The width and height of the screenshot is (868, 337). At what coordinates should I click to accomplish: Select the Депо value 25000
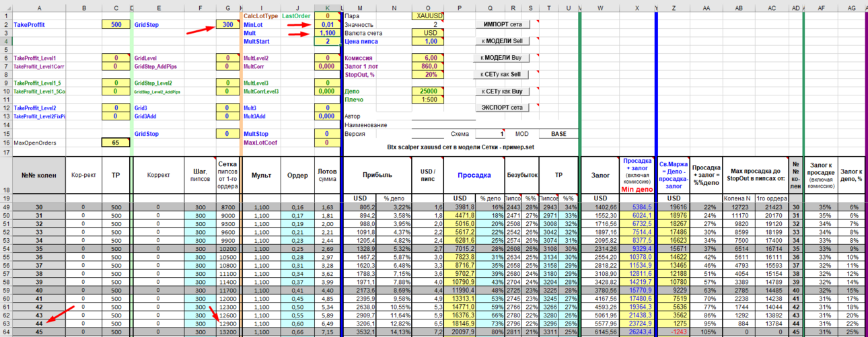point(429,91)
